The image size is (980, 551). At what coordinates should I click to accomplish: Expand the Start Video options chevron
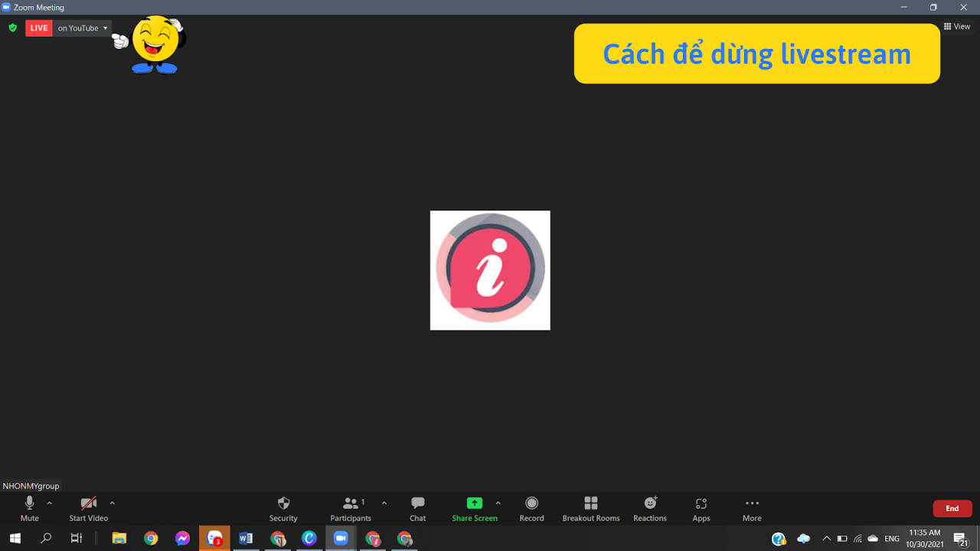pyautogui.click(x=112, y=505)
